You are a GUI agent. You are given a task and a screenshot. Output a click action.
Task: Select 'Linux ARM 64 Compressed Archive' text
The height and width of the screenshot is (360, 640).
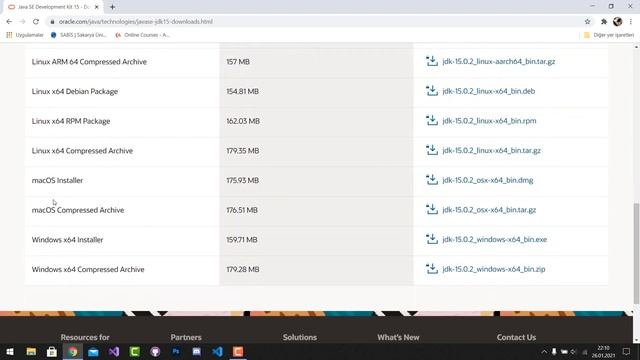[x=89, y=62]
